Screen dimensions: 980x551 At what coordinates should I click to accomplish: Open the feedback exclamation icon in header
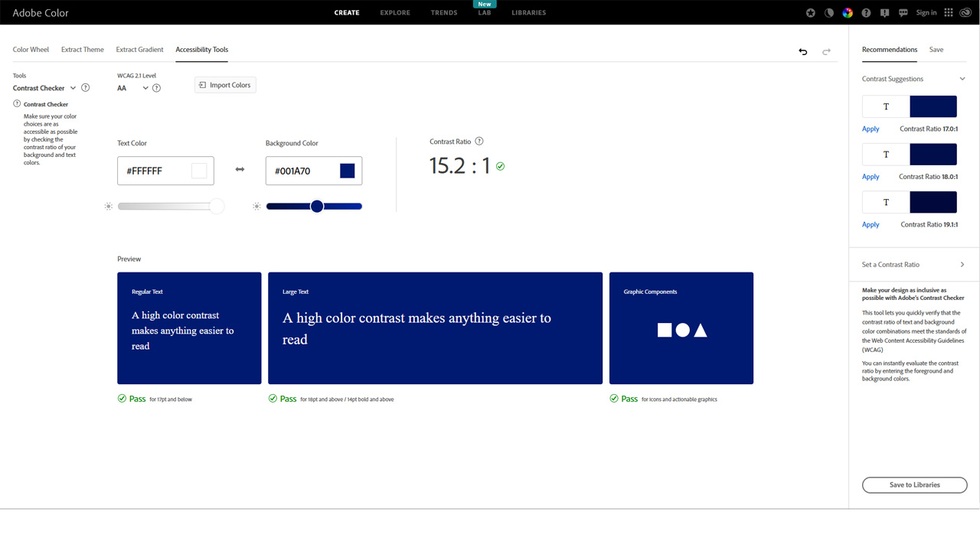click(x=884, y=13)
